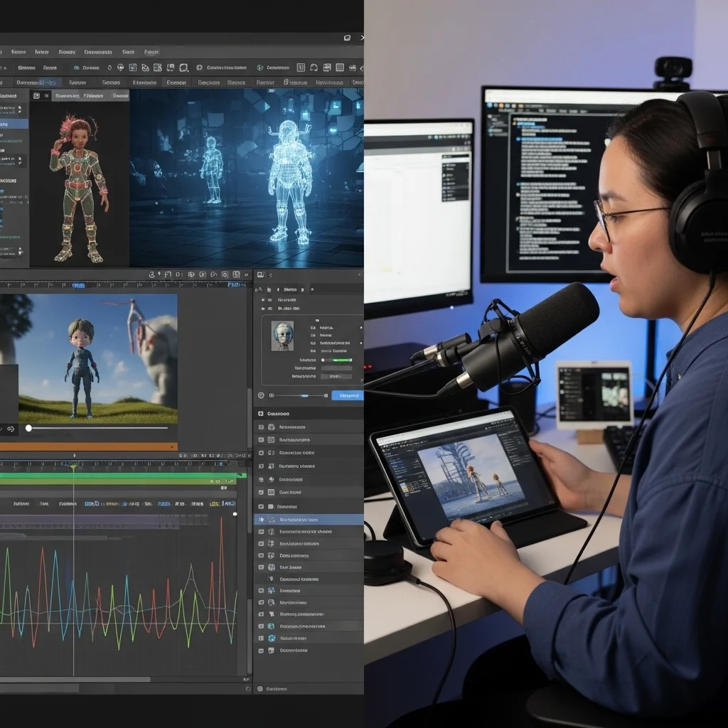Select the headphones icon in the toolbar
This screenshot has width=728, height=728.
314,68
